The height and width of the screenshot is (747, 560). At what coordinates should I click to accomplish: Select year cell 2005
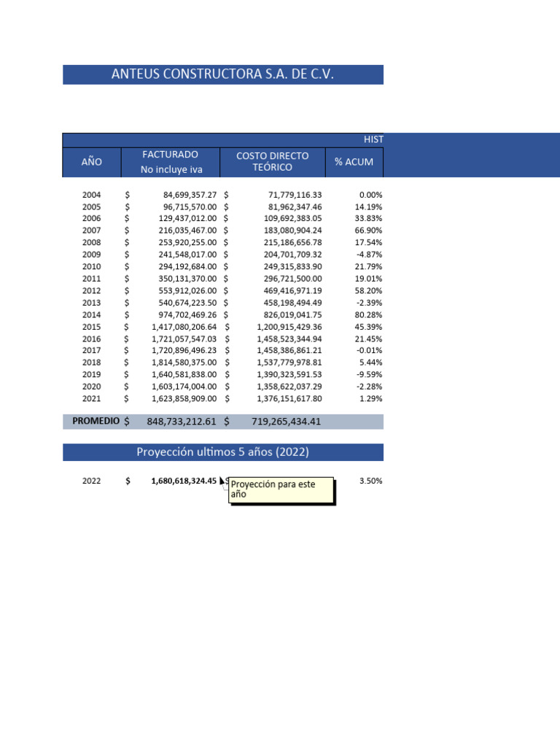(91, 206)
